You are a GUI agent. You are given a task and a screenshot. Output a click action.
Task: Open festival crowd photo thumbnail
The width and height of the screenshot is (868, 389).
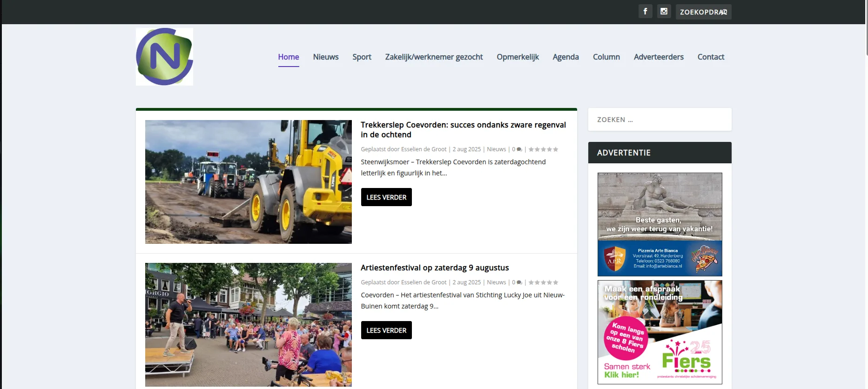[249, 325]
